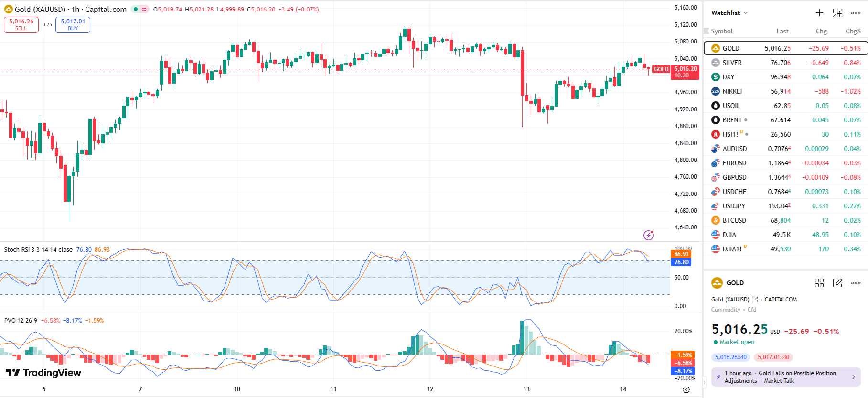Viewport: 868px width, 398px height.
Task: Open external link icon next to Gold (XAUUSD)
Action: 755,300
